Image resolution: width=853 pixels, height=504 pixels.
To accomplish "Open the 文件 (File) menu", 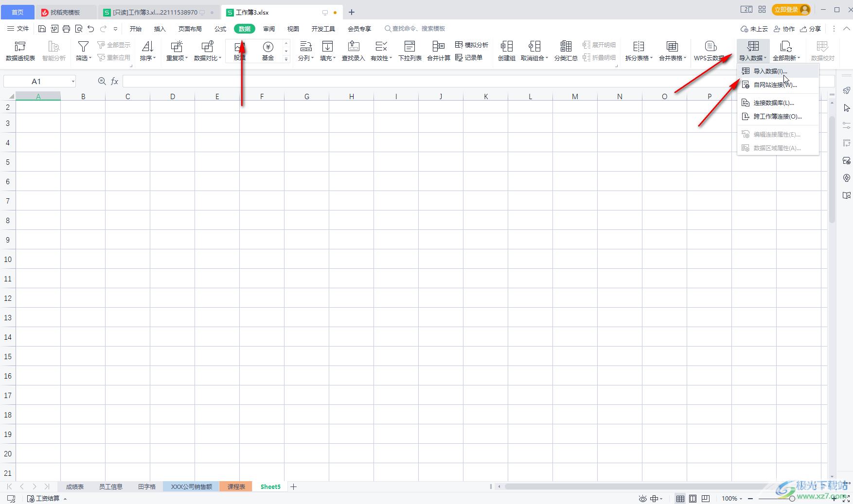I will click(x=18, y=29).
